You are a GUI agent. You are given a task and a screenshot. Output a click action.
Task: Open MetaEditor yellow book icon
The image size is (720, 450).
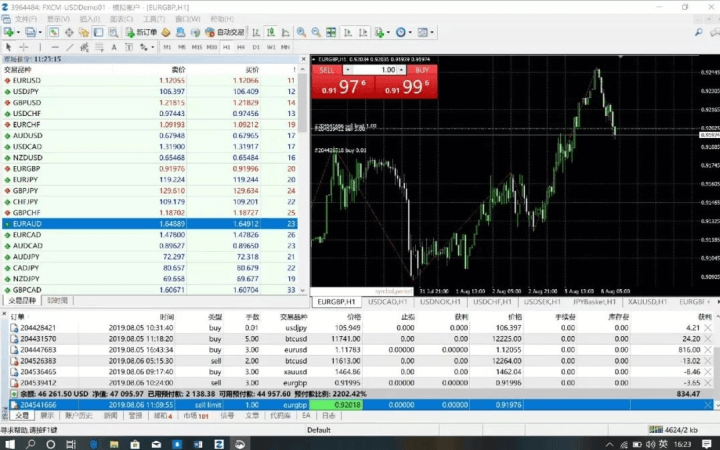point(166,32)
